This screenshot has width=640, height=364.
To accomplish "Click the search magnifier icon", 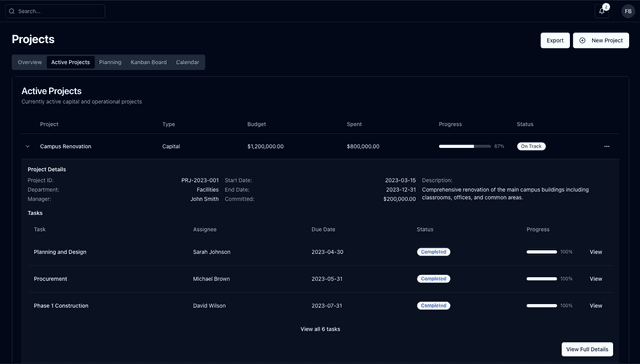I will [11, 11].
